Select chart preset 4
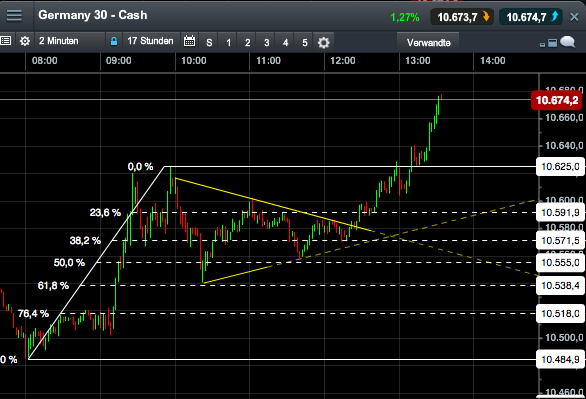 pos(286,43)
